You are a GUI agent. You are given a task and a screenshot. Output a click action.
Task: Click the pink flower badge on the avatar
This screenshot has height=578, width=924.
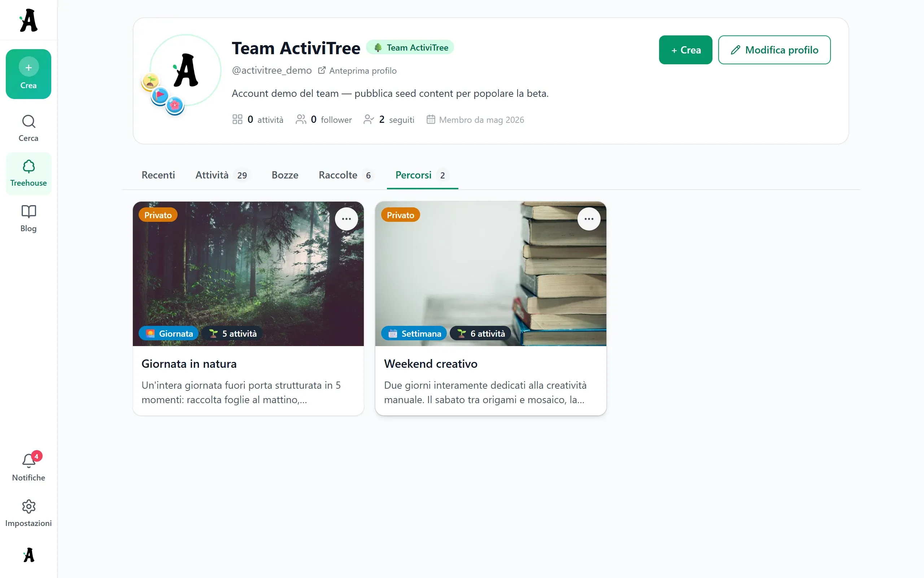tap(175, 105)
